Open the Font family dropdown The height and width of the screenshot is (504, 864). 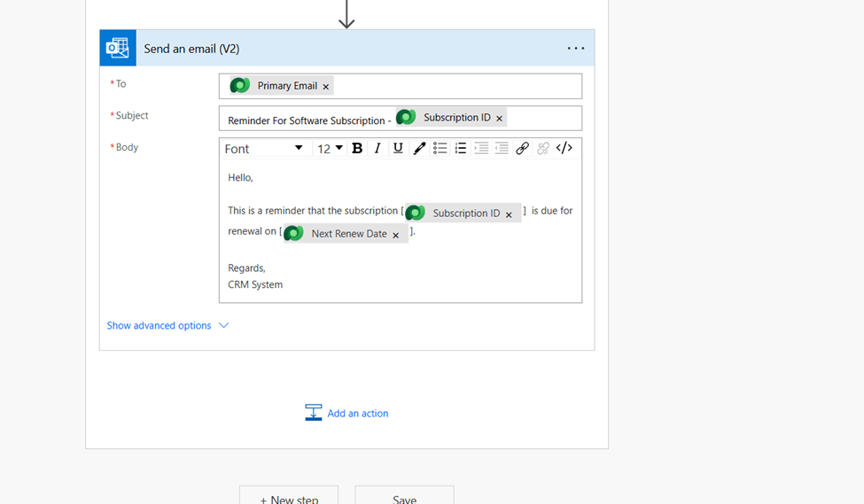264,149
